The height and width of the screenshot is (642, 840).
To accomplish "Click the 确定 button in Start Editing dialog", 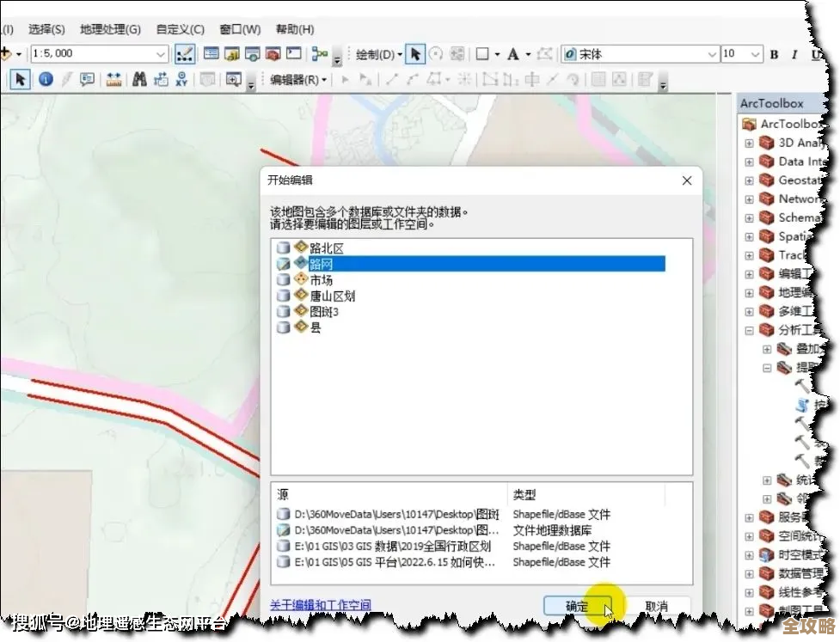I will point(577,605).
